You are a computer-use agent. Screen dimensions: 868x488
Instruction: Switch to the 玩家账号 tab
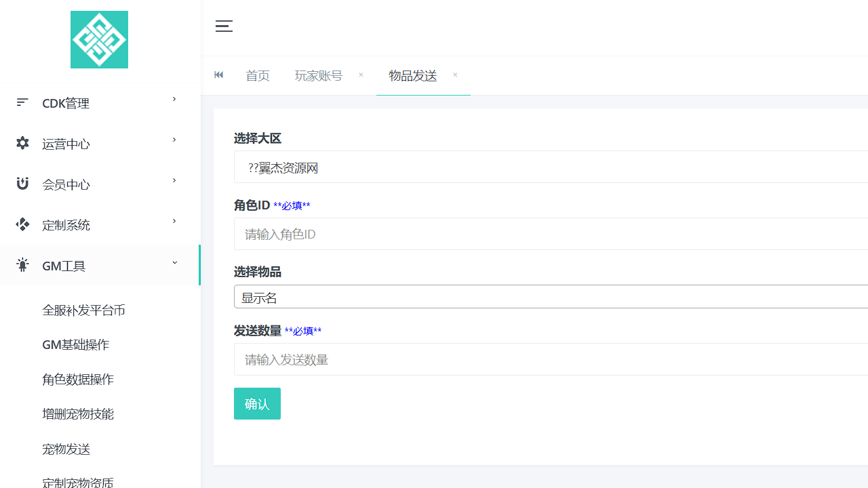click(319, 75)
